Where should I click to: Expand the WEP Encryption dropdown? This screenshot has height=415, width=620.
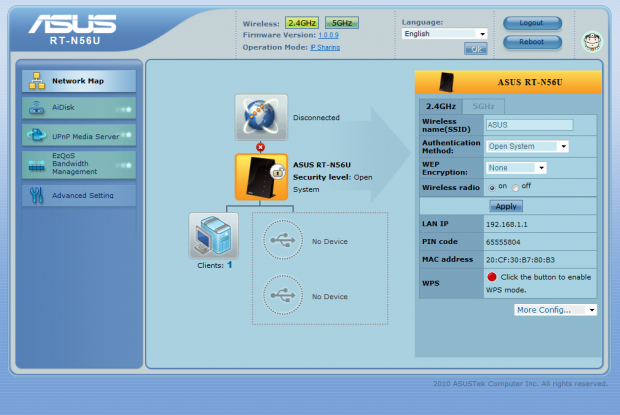pos(516,168)
